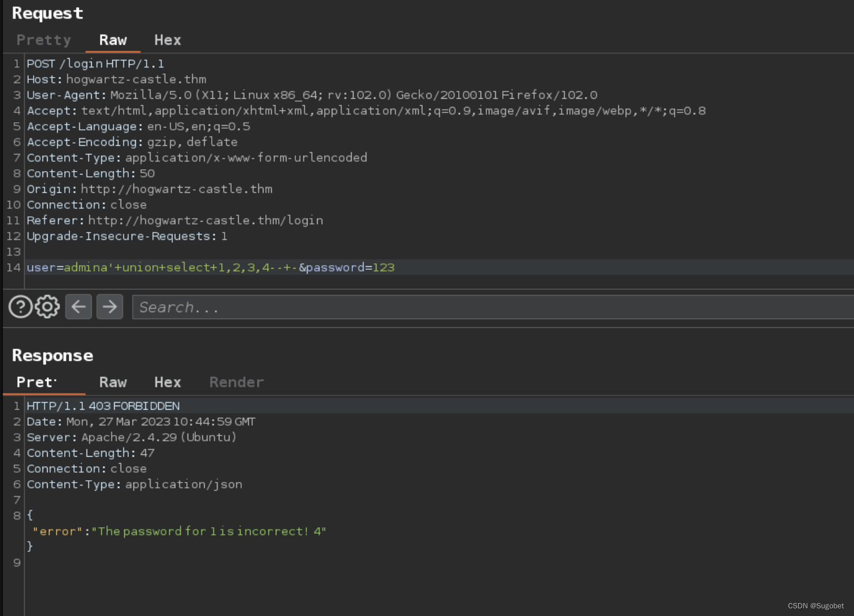Click request line number 14
Image resolution: width=854 pixels, height=616 pixels.
point(14,267)
